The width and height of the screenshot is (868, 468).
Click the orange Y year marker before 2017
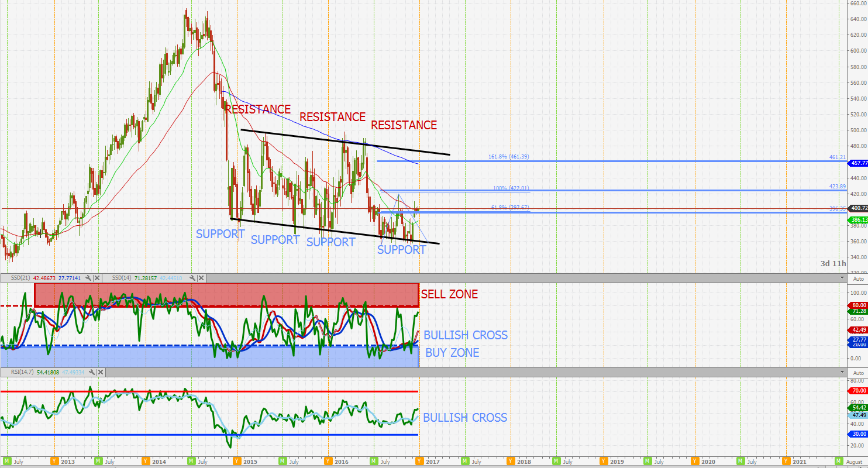[x=419, y=461]
